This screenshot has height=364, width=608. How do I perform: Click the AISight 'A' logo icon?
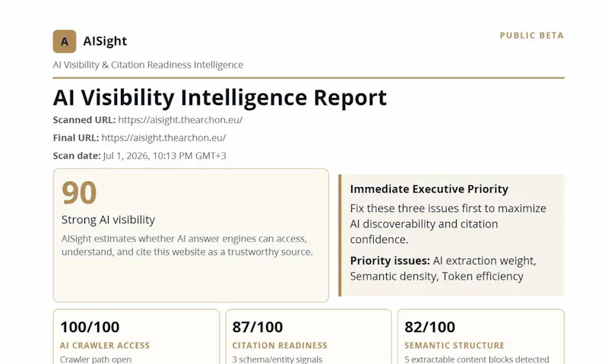tap(65, 41)
